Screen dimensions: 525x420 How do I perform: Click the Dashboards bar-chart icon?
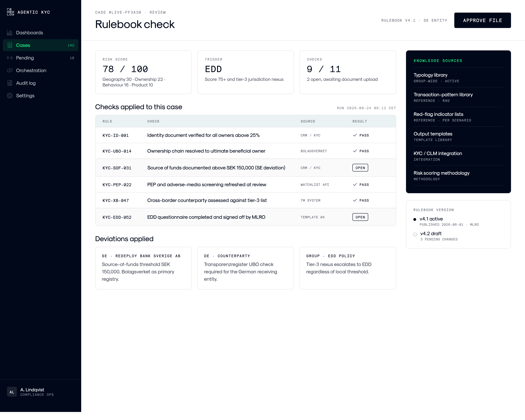click(x=10, y=33)
